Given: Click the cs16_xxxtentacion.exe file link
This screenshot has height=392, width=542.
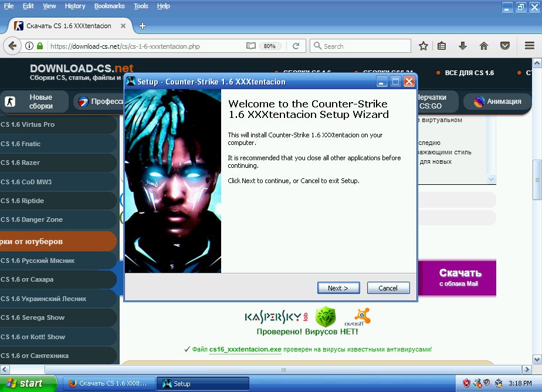Looking at the screenshot, I should point(245,349).
